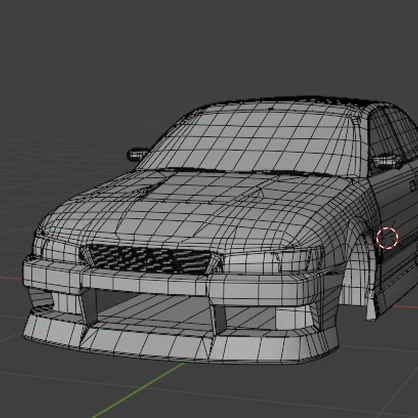Select the car's left side mirror
This screenshot has height=418, width=418.
137,154
